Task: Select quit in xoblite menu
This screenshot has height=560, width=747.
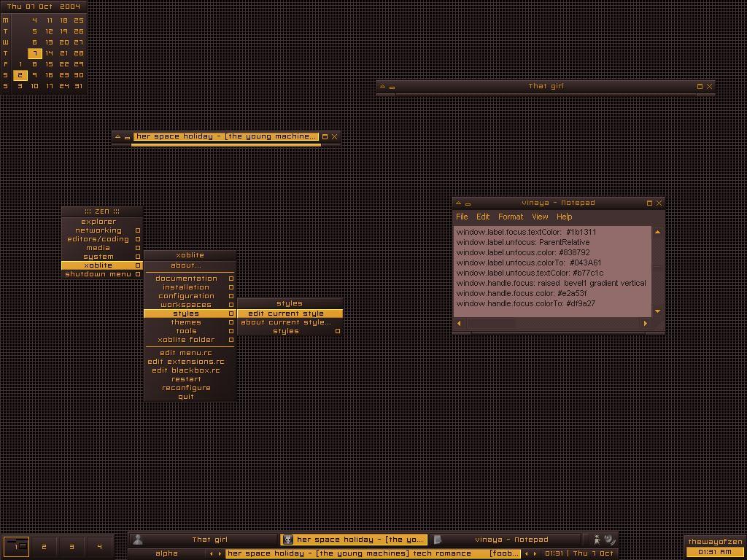Action: coord(190,397)
